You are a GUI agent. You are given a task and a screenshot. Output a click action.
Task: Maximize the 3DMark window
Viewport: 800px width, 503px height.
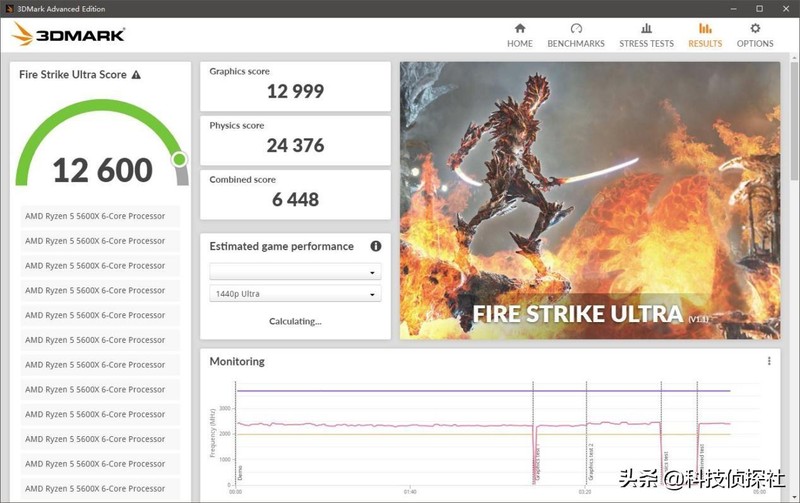(x=759, y=9)
